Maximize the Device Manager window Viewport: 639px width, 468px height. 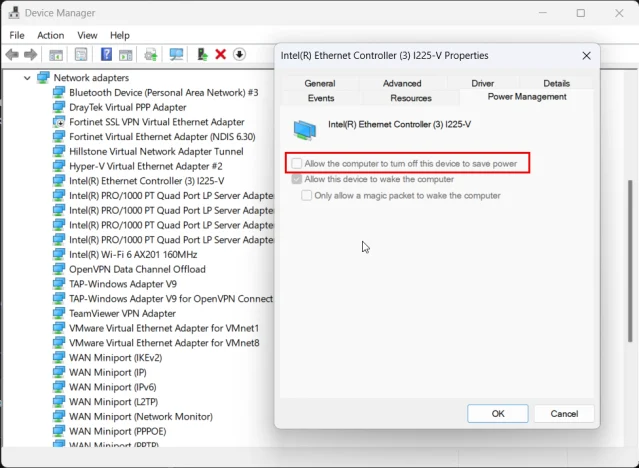click(581, 13)
